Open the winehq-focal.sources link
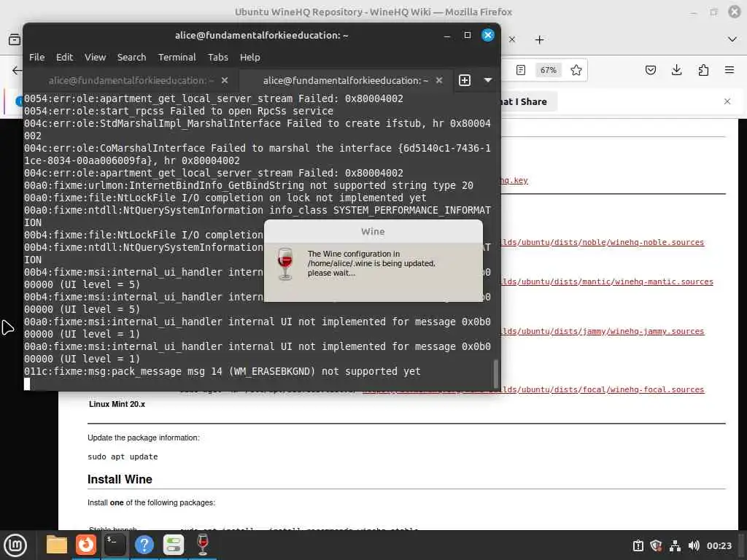This screenshot has height=560, width=747. pyautogui.click(x=603, y=389)
